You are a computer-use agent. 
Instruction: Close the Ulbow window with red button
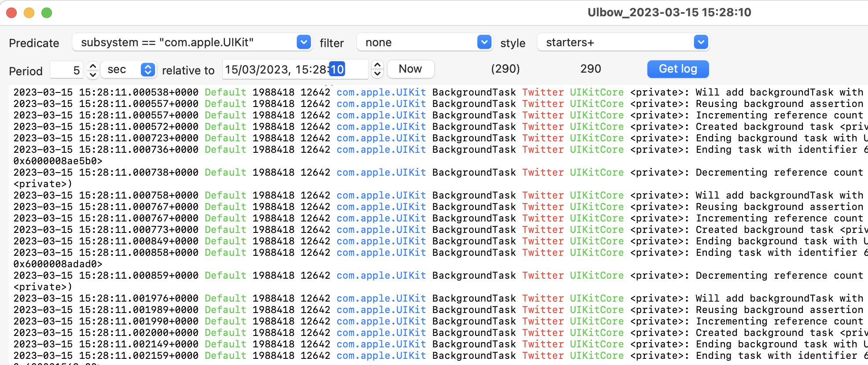point(11,13)
